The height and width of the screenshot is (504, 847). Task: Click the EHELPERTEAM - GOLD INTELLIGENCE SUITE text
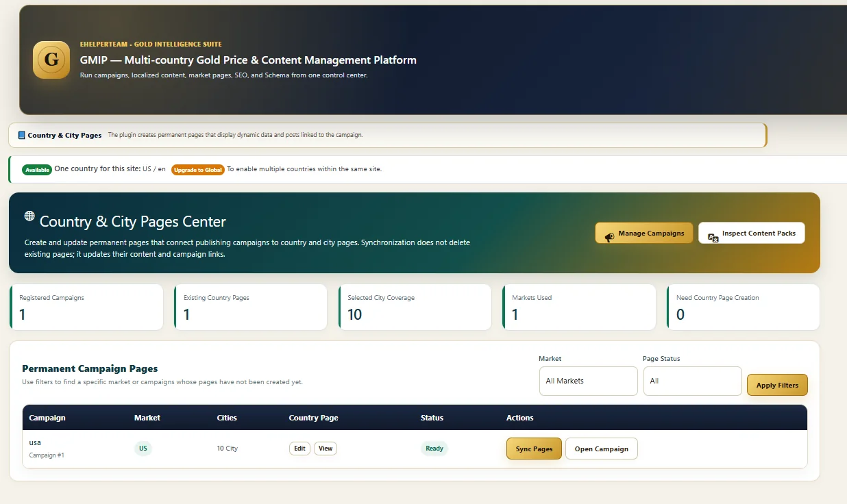tap(151, 45)
